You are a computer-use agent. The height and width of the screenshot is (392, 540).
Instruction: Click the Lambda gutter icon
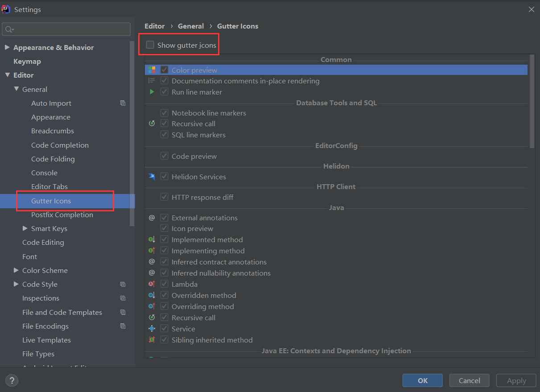click(x=152, y=284)
